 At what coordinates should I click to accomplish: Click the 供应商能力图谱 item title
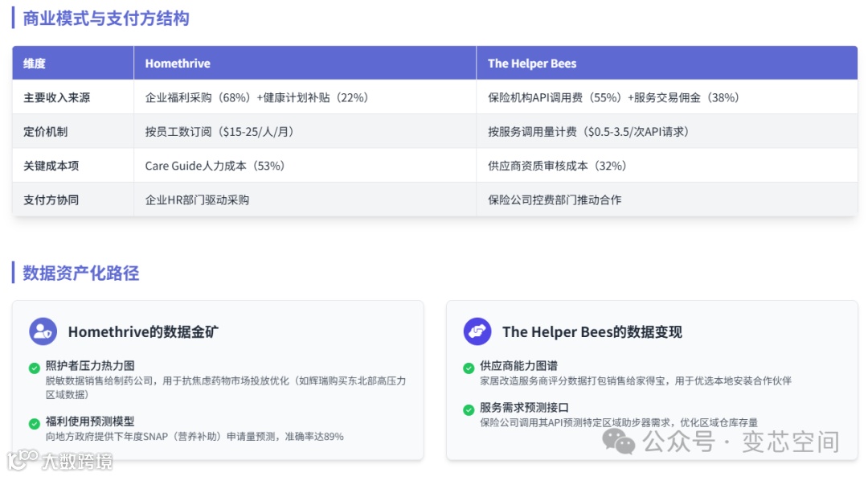pos(518,366)
